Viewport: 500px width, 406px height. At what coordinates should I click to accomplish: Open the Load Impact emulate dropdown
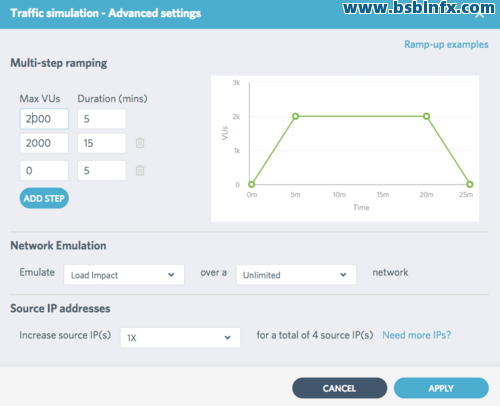124,275
